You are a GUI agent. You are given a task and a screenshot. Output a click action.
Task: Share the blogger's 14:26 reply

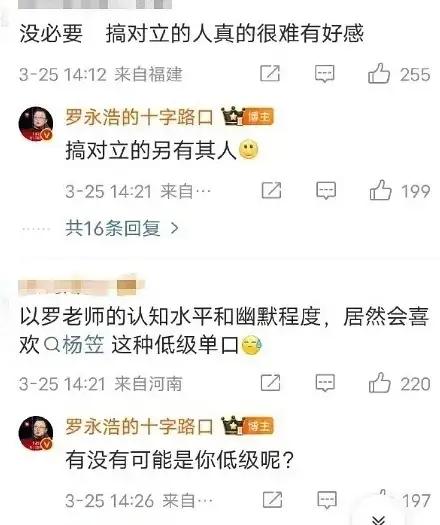tap(272, 500)
